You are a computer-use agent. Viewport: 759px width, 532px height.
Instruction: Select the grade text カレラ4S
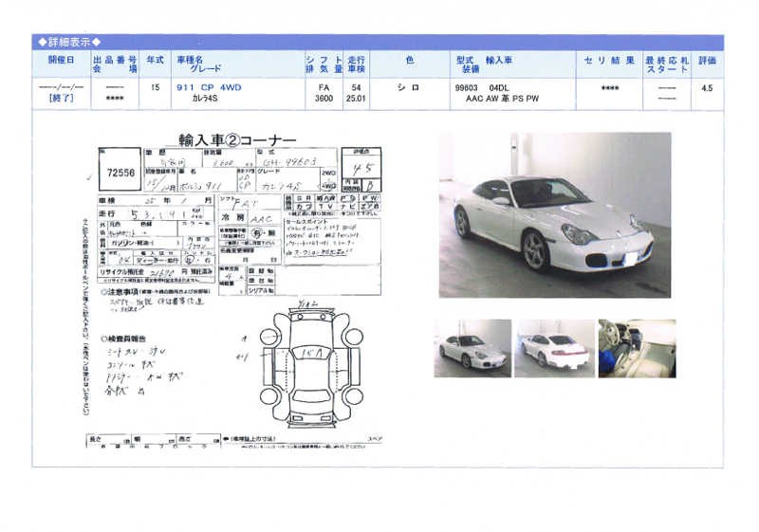pos(205,99)
